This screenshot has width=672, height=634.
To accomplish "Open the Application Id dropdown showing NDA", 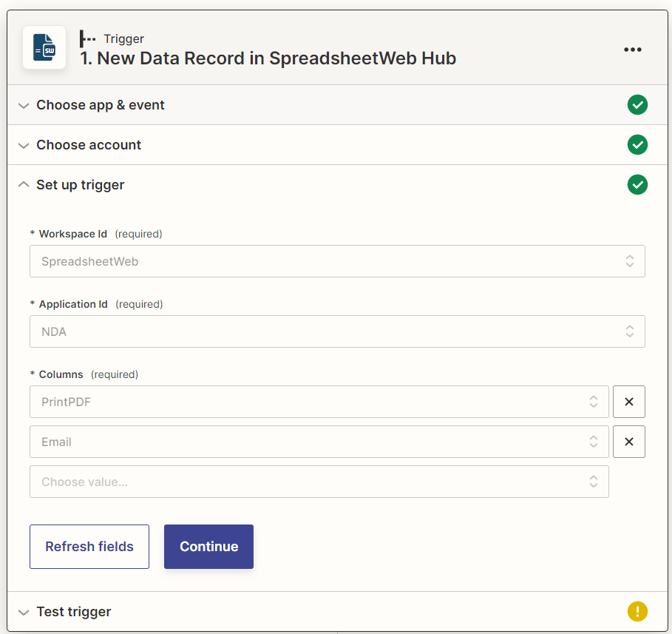I will 337,331.
